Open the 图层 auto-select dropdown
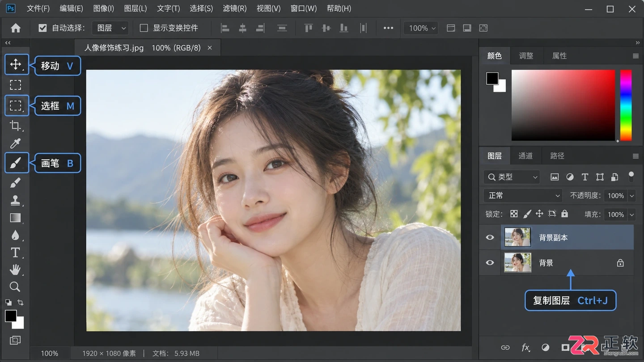This screenshot has height=362, width=644. [x=111, y=28]
